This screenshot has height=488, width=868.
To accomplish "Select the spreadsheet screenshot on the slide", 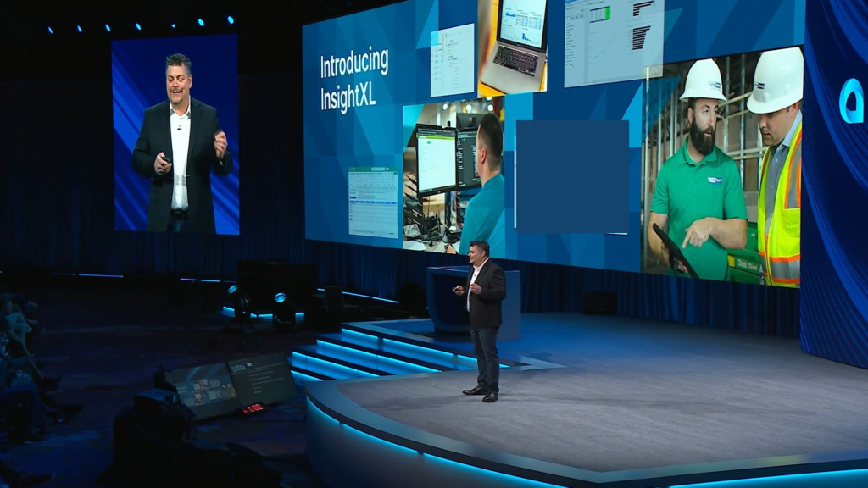I will 372,202.
